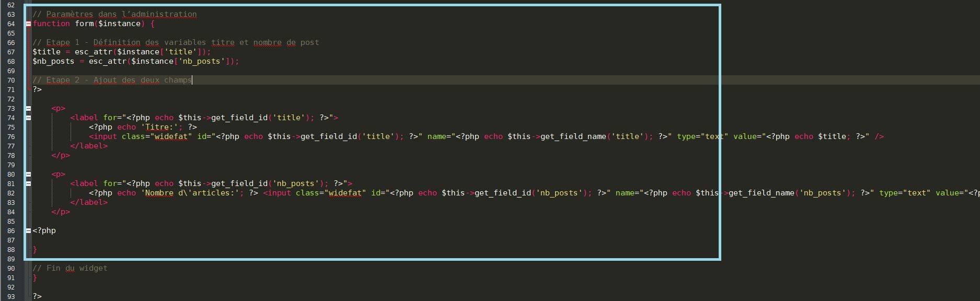Click "esc_attr($instance['title'])" on line 67
Viewport: 980px width, 301px height.
pyautogui.click(x=141, y=52)
